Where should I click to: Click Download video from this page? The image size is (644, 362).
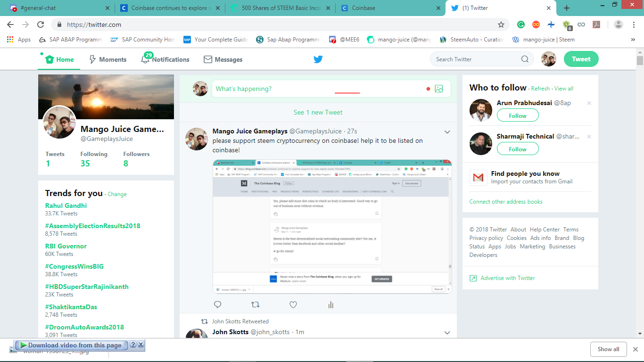coord(71,345)
